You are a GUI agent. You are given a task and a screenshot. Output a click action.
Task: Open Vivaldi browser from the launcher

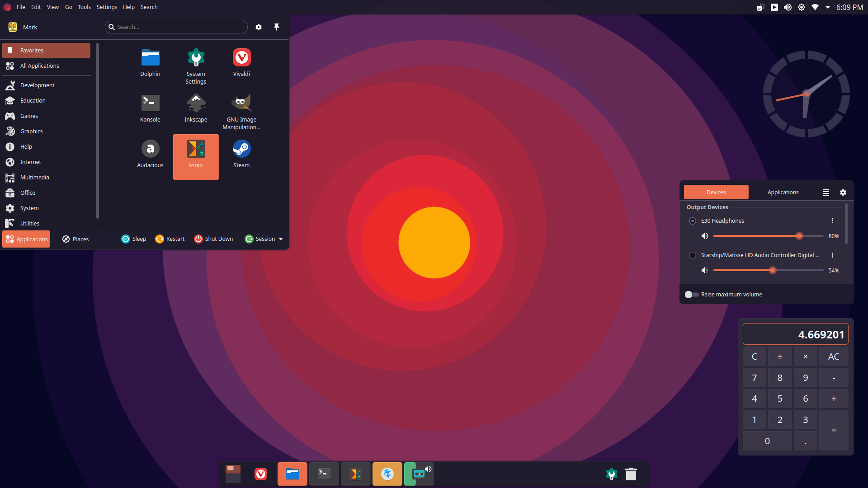(x=241, y=62)
